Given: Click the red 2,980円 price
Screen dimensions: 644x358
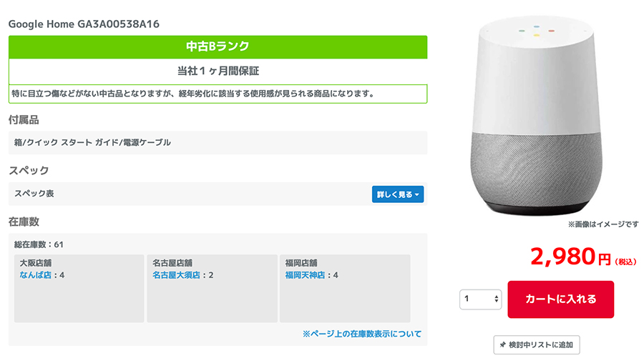Looking at the screenshot, I should point(583,257).
